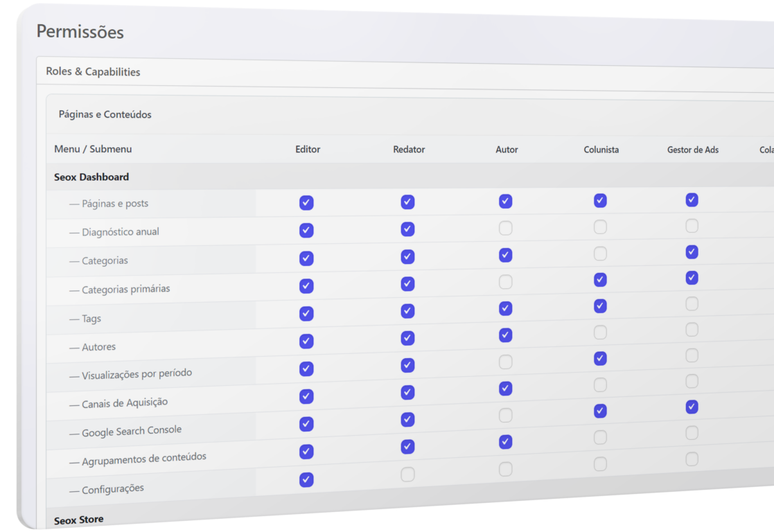Uncheck Editor permission for Páginas e posts
This screenshot has height=532, width=774.
point(306,203)
